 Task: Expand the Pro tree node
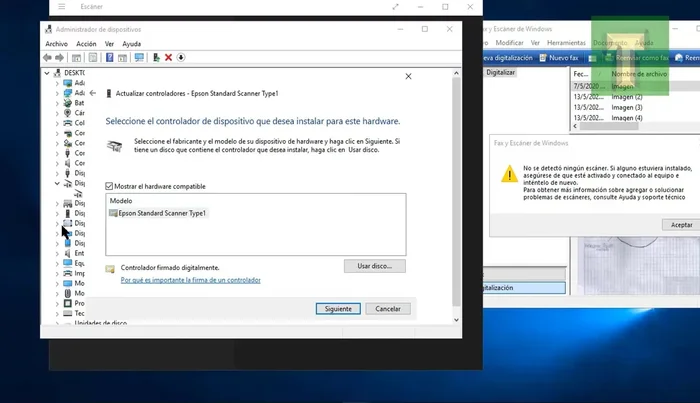point(57,304)
